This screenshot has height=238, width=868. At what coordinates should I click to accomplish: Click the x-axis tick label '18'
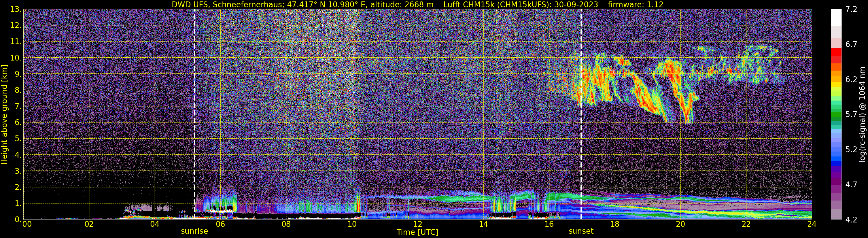pyautogui.click(x=614, y=224)
